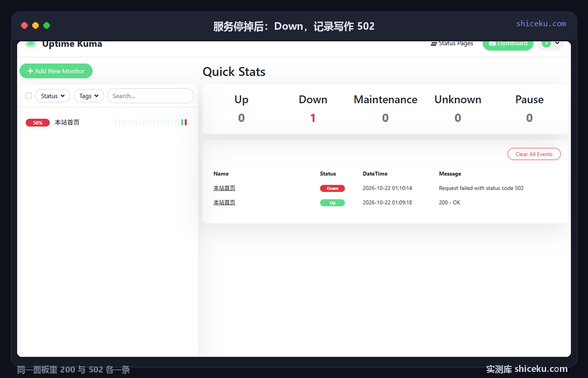Click the 2026-10-22 01:10:14 datetime

point(387,188)
